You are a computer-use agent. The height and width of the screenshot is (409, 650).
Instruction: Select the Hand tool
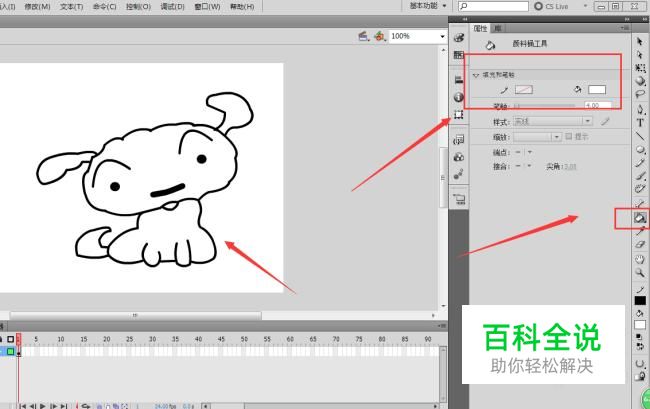coord(640,259)
